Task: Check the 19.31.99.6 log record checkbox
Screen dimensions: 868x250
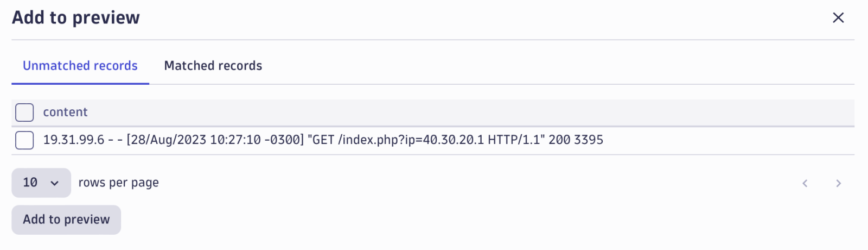Action: (x=24, y=140)
